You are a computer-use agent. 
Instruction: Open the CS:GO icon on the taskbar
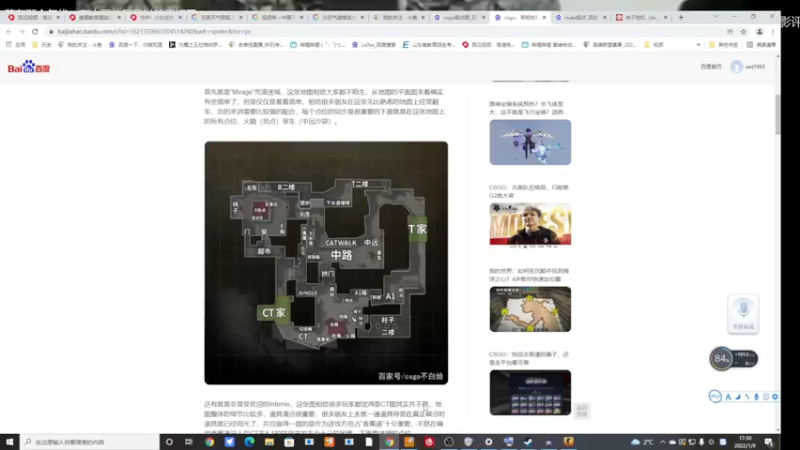coord(568,442)
